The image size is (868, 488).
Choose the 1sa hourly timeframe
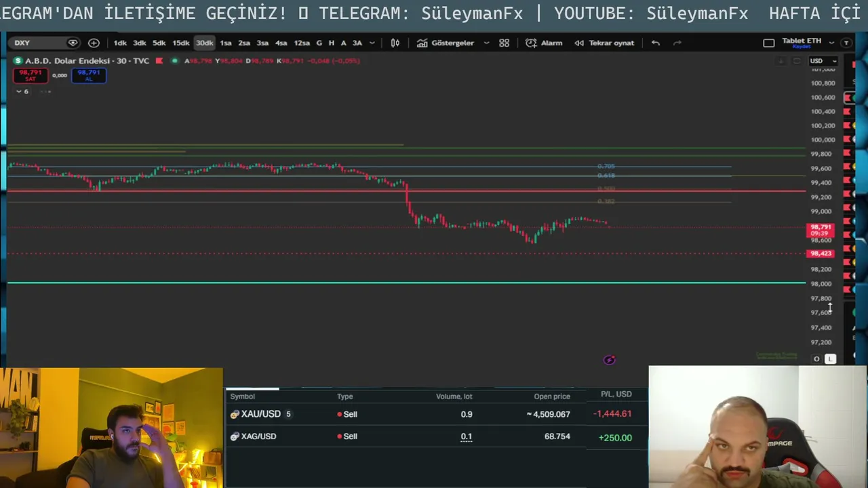point(226,43)
